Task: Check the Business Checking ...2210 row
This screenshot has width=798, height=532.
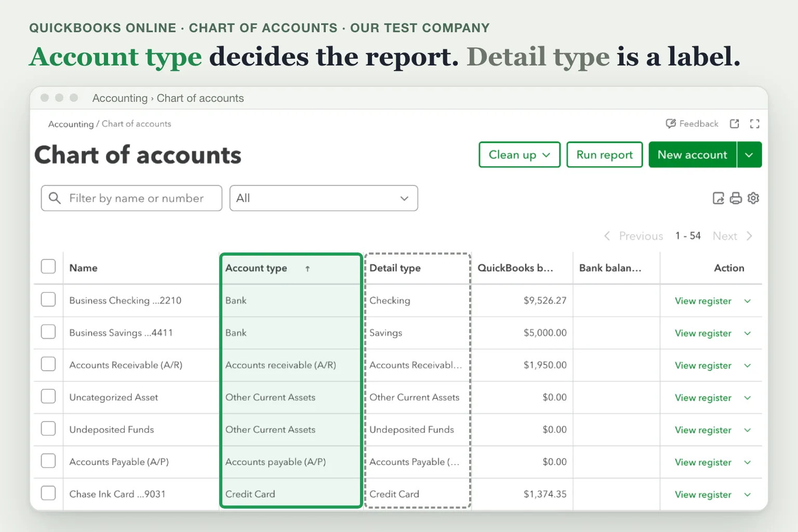Action: click(x=48, y=299)
